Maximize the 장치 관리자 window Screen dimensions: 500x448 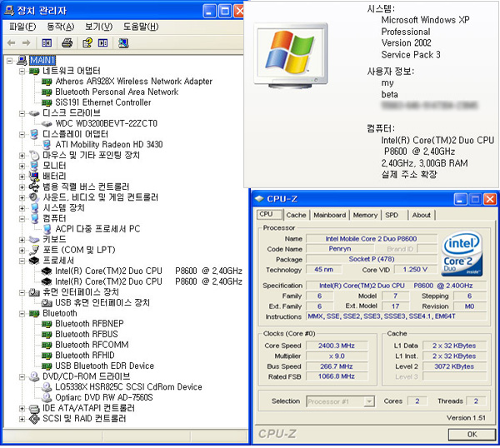225,11
